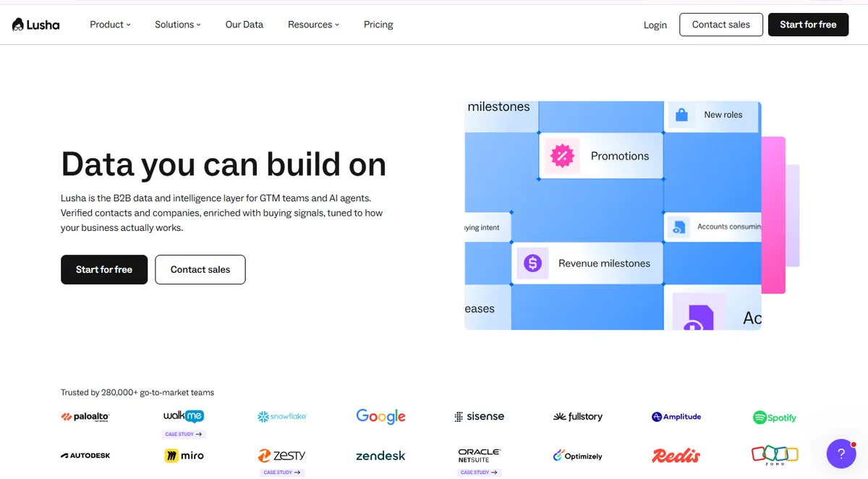
Task: Click the pink Promotions percent badge icon
Action: point(562,156)
